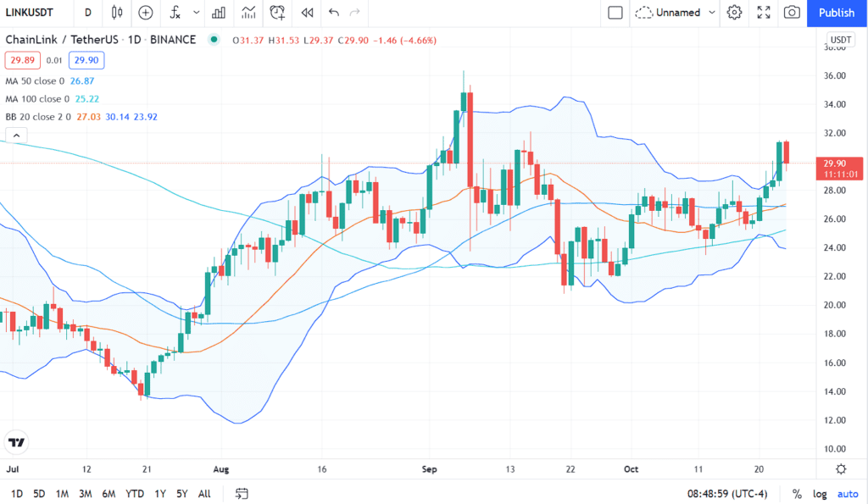This screenshot has height=504, width=868.
Task: Select the YTD time range
Action: pyautogui.click(x=135, y=494)
